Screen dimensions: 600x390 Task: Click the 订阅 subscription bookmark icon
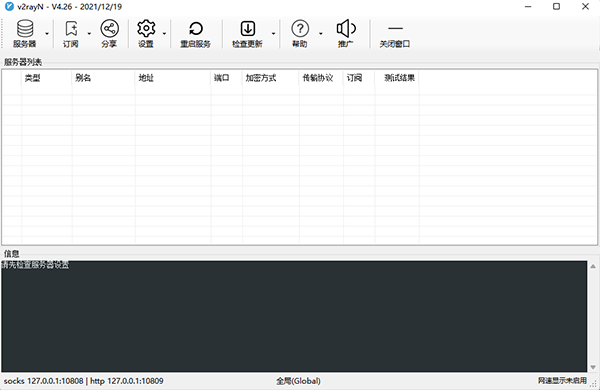(71, 28)
